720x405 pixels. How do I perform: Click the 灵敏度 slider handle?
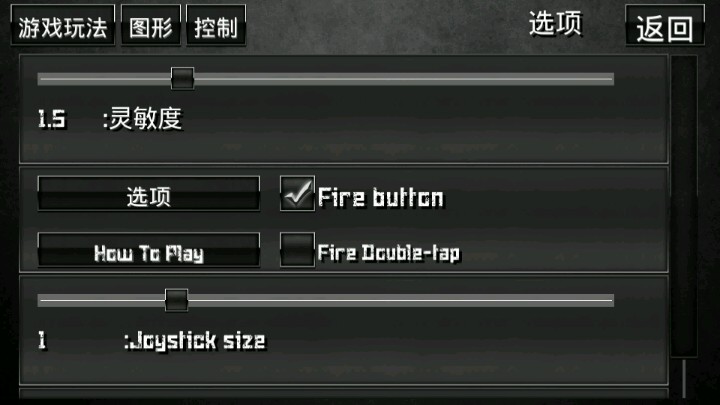[182, 79]
